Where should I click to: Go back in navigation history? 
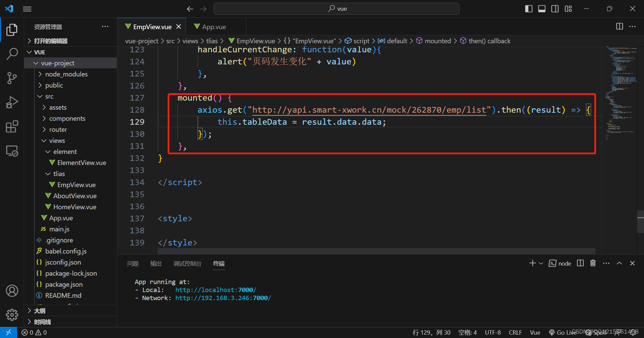click(190, 9)
